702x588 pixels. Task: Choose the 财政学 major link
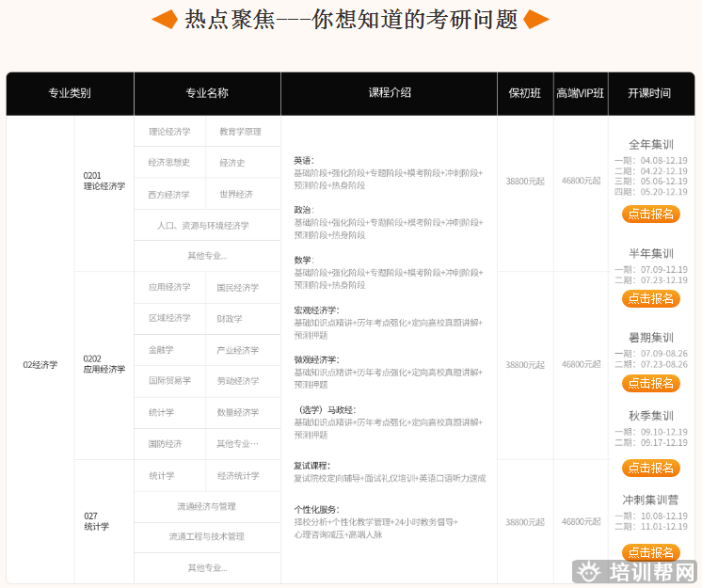(230, 319)
